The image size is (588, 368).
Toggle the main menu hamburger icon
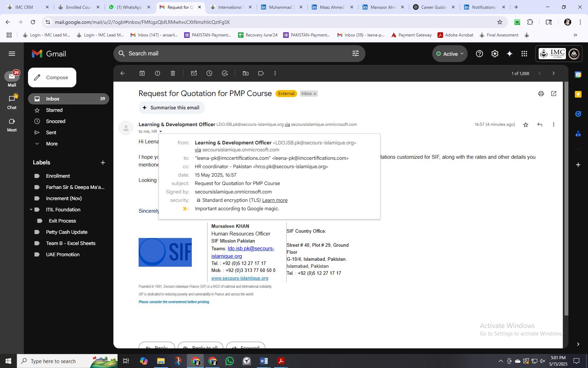point(12,54)
